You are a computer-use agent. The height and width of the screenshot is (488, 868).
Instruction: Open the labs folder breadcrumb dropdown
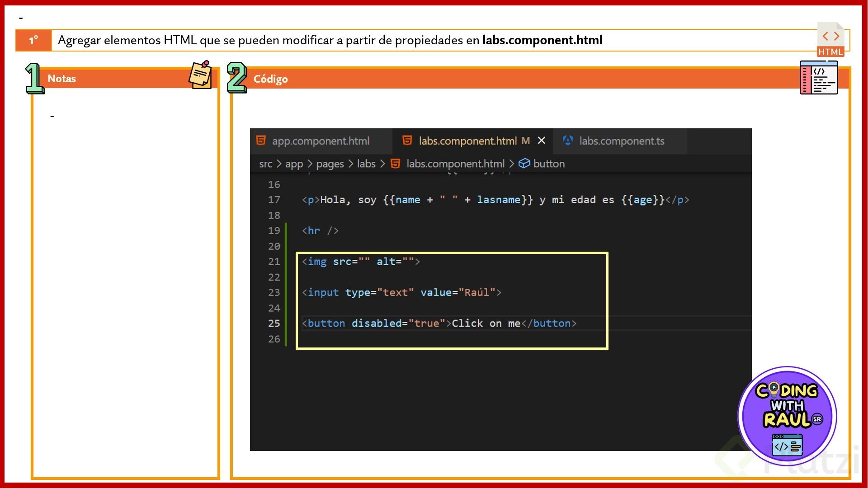coord(366,164)
